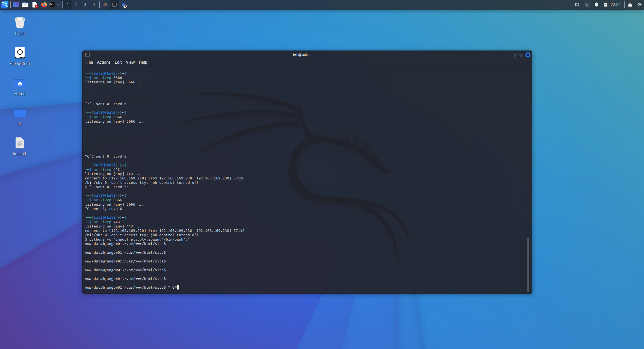
Task: Click the terminal title bar window icon
Action: 87,55
